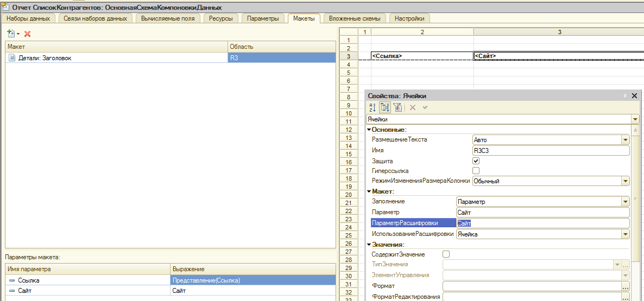Enable the Гиперссылка checkbox
This screenshot has width=644, height=301.
click(x=476, y=171)
